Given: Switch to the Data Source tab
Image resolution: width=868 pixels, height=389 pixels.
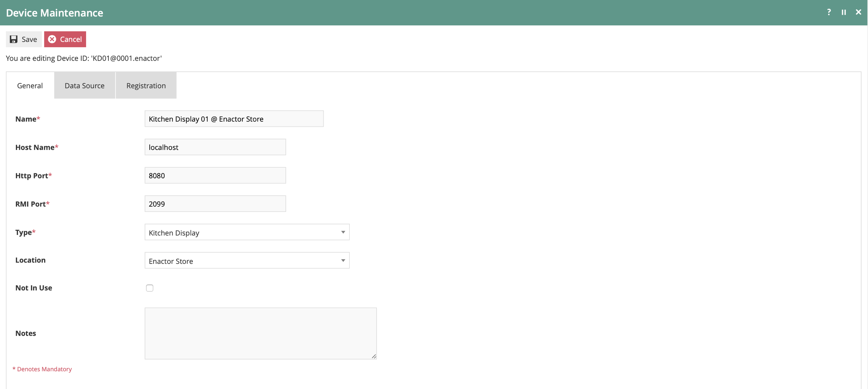Looking at the screenshot, I should click(x=84, y=85).
